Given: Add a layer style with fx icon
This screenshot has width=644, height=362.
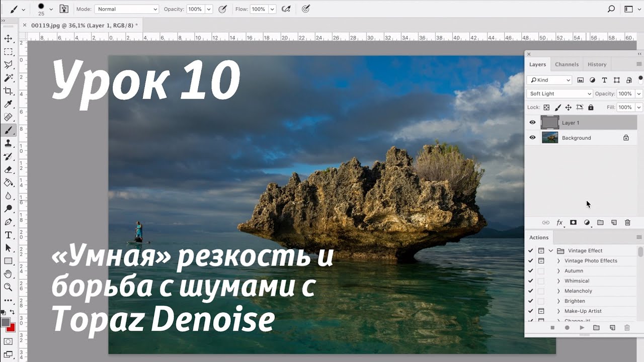Looking at the screenshot, I should point(559,222).
